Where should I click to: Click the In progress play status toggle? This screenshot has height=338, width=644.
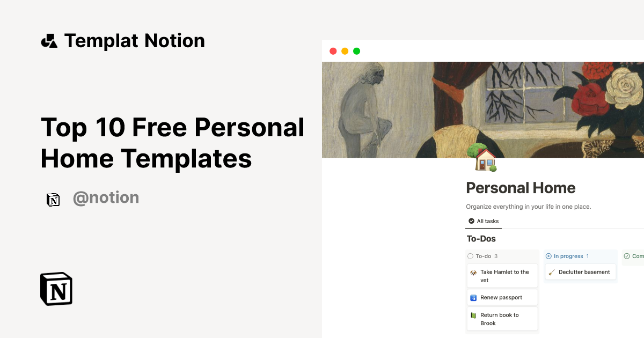point(548,256)
